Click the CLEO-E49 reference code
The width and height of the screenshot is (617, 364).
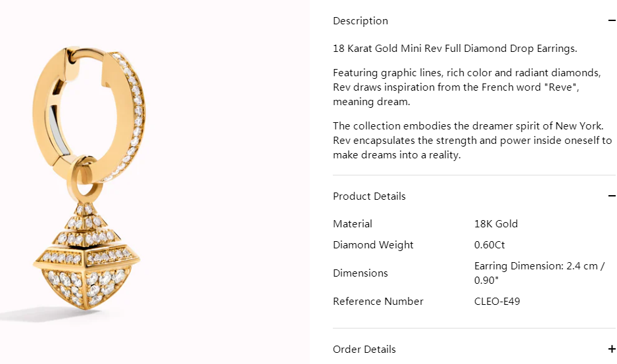click(x=497, y=302)
